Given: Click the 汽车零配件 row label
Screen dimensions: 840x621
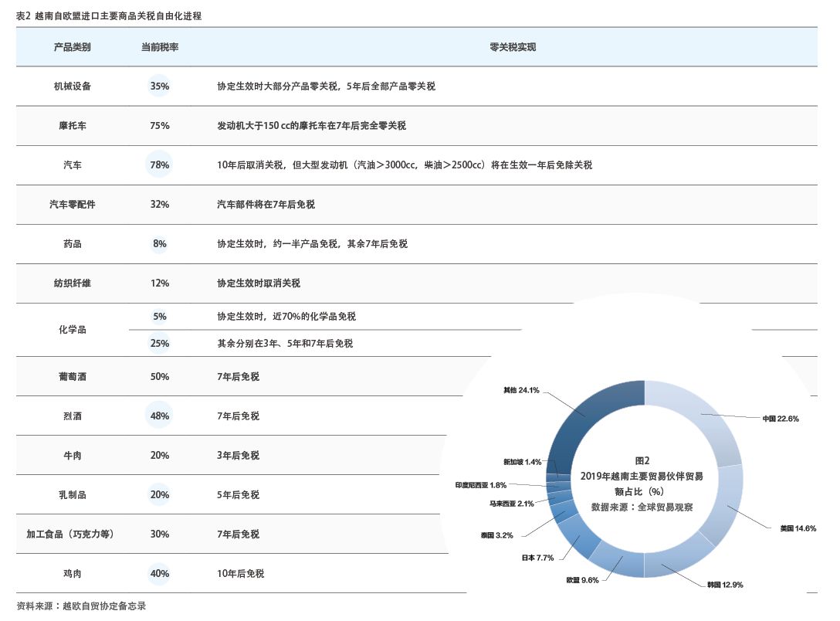Looking at the screenshot, I should pyautogui.click(x=73, y=205).
